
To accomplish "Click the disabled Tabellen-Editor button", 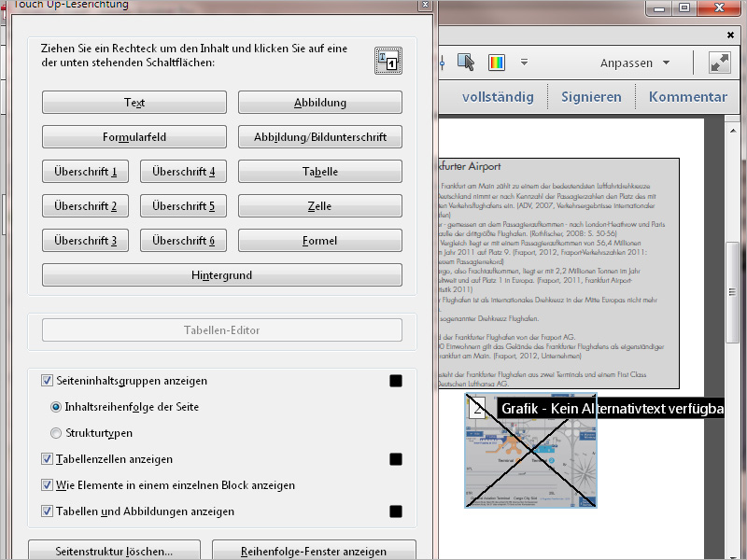I will click(222, 330).
